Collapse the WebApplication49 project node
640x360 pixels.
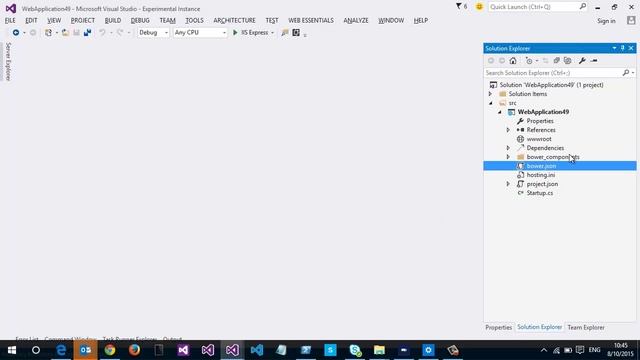click(x=500, y=112)
